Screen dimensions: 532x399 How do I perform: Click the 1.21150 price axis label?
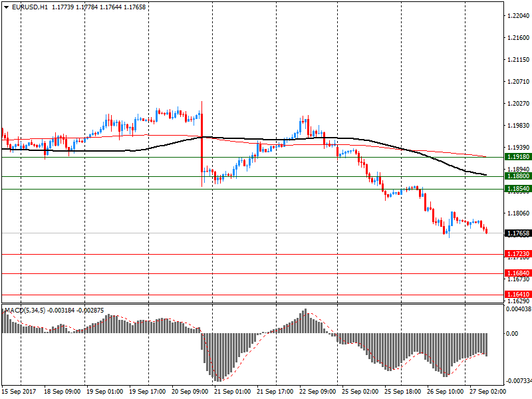pos(518,60)
